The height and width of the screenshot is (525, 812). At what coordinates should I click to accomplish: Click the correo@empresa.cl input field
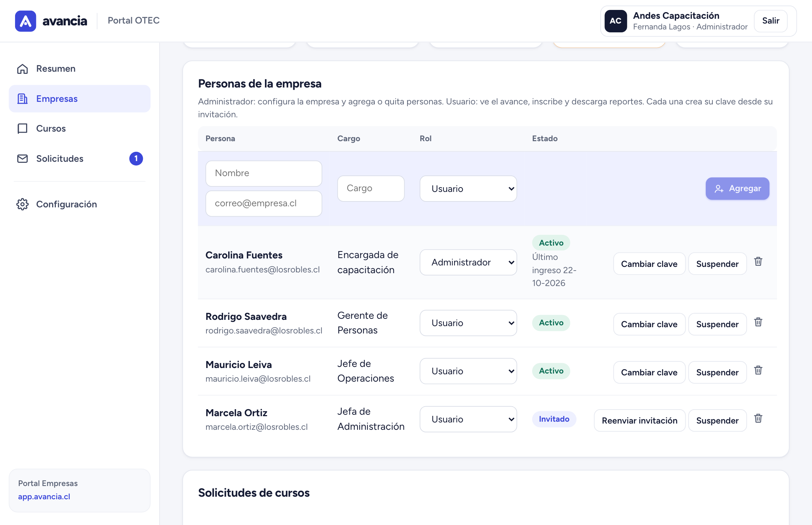(264, 203)
